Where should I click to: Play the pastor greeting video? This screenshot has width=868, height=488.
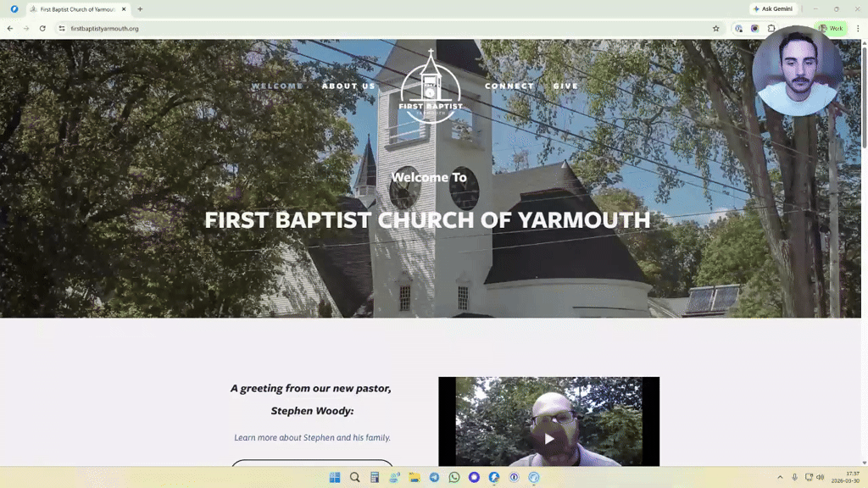[x=548, y=439]
